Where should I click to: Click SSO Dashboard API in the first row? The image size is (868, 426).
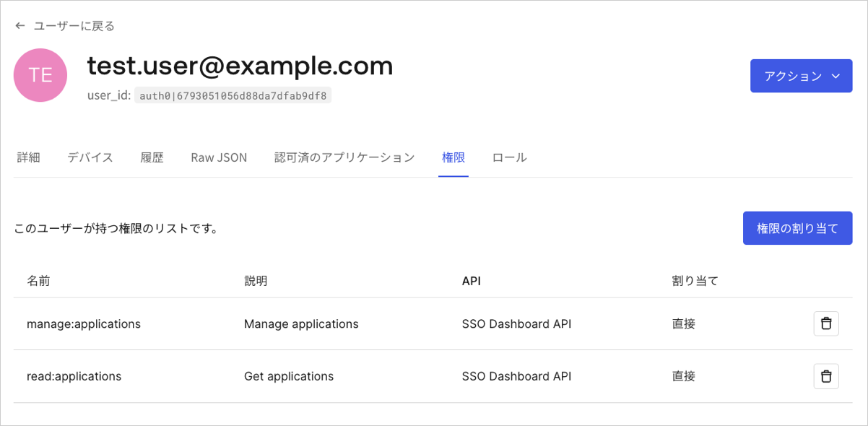tap(516, 323)
